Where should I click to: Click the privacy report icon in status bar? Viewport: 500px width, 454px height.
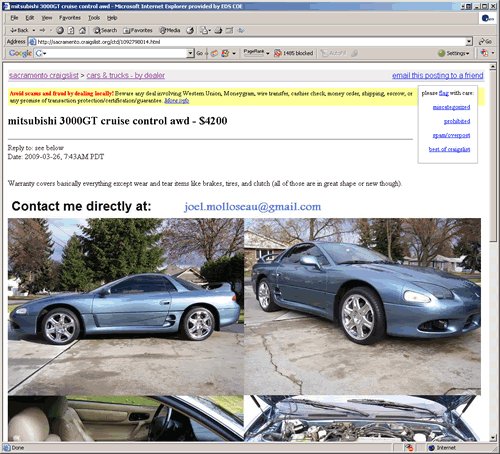(x=409, y=448)
